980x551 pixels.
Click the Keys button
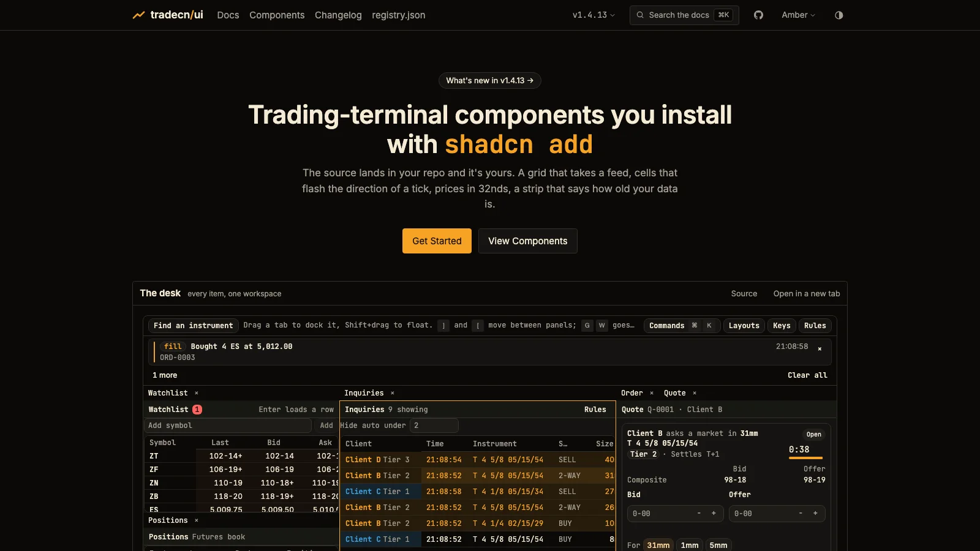(x=782, y=325)
